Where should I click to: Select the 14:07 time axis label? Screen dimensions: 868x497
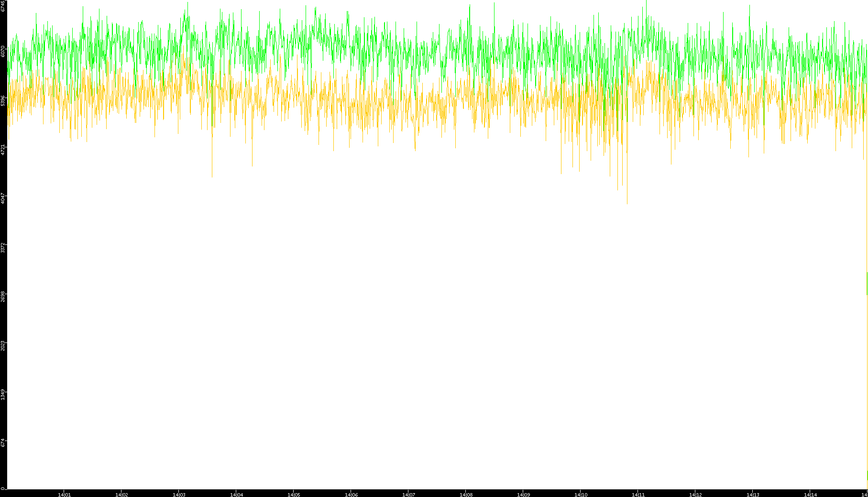coord(408,495)
